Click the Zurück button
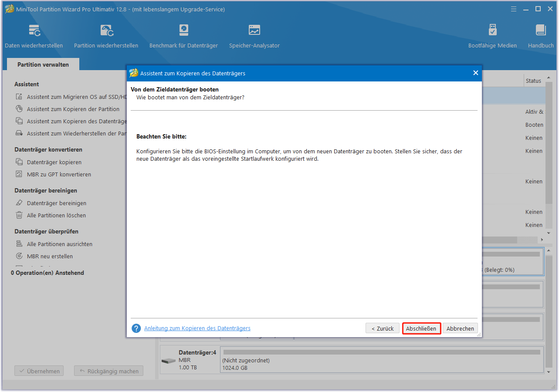 [x=383, y=328]
